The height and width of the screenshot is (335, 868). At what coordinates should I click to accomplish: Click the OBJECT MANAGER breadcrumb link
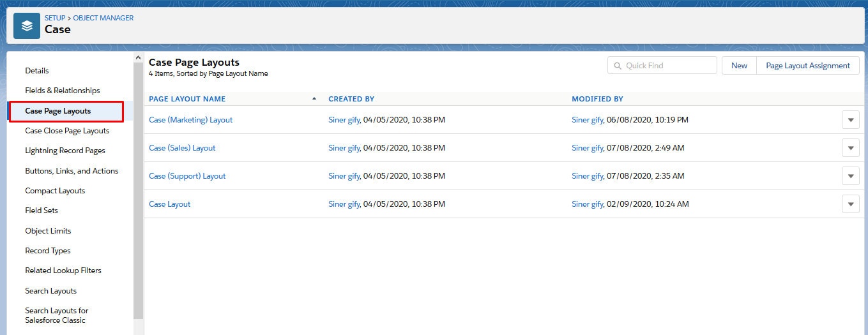[x=103, y=18]
